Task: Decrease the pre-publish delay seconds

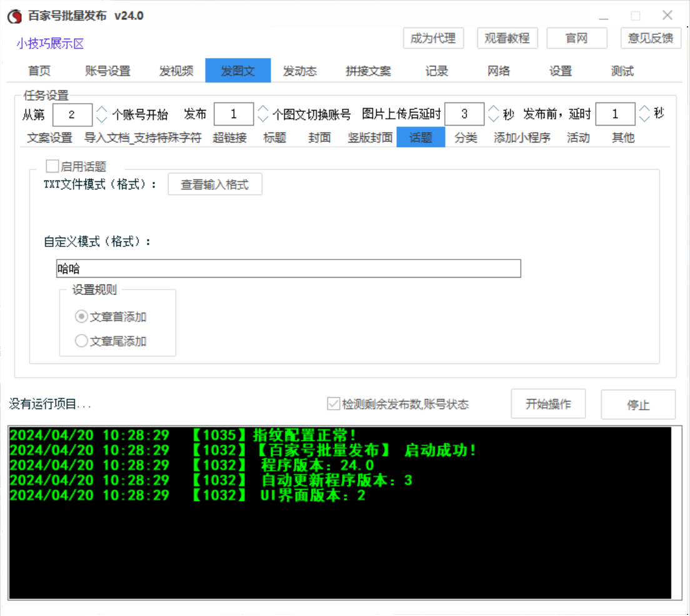Action: coord(644,119)
